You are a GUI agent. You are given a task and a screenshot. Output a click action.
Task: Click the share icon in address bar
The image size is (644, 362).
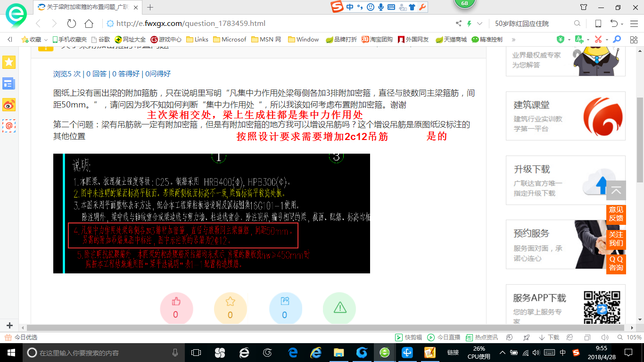coord(458,24)
